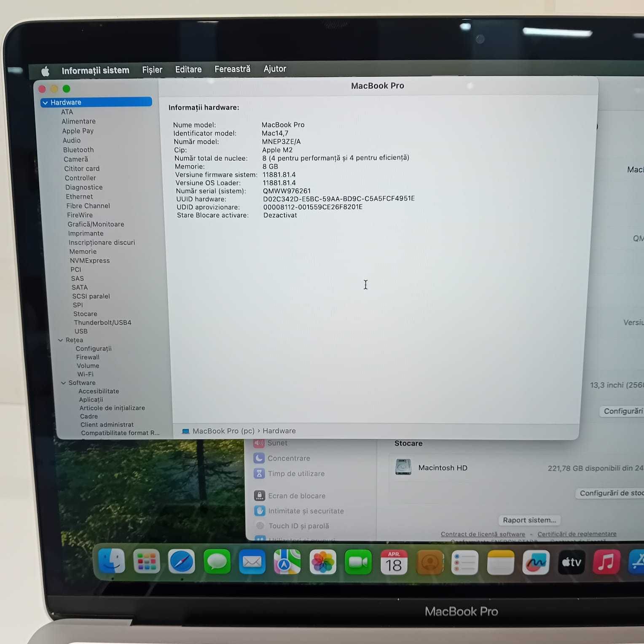The width and height of the screenshot is (644, 644).
Task: Open Informații sistem menu
Action: 95,70
